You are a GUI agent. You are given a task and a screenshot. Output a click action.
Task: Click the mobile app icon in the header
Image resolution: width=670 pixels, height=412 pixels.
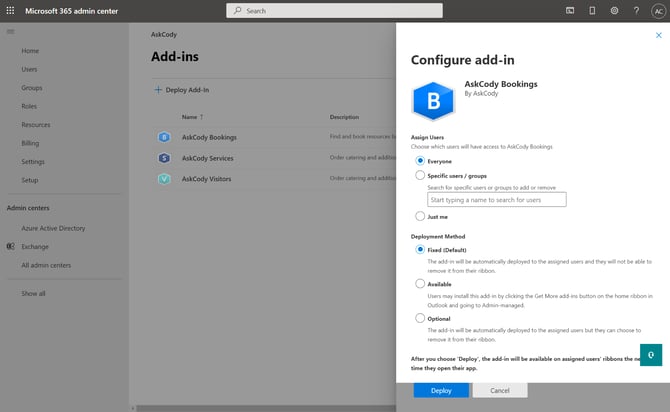(592, 10)
